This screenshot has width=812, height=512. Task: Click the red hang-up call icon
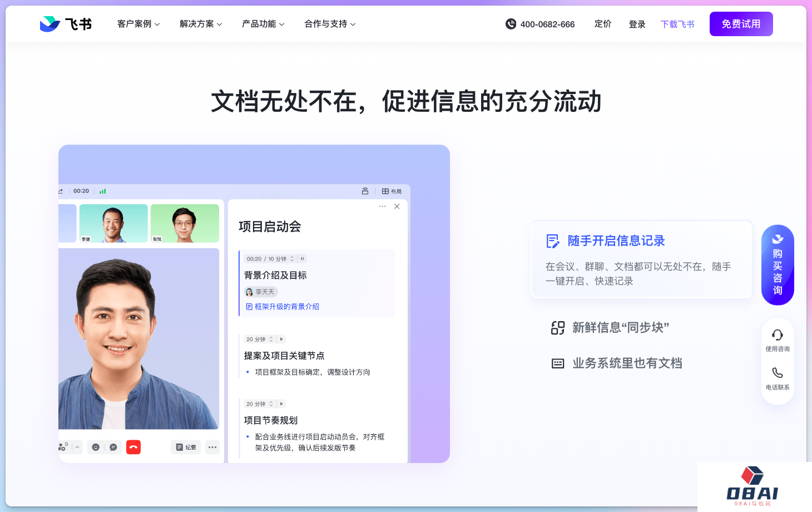(133, 447)
